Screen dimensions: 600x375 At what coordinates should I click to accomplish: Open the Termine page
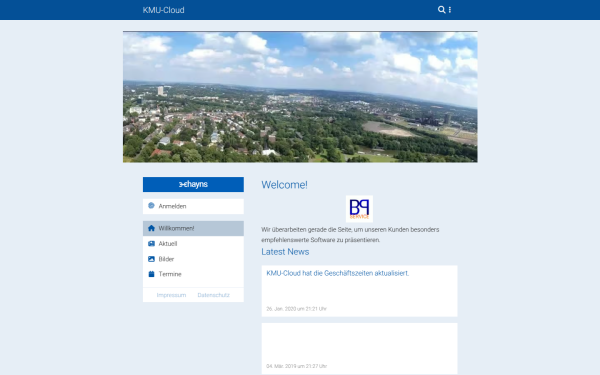click(193, 274)
